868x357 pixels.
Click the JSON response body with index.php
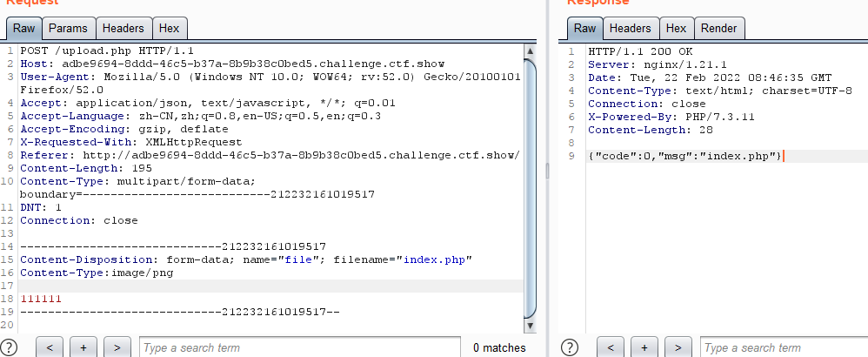685,157
